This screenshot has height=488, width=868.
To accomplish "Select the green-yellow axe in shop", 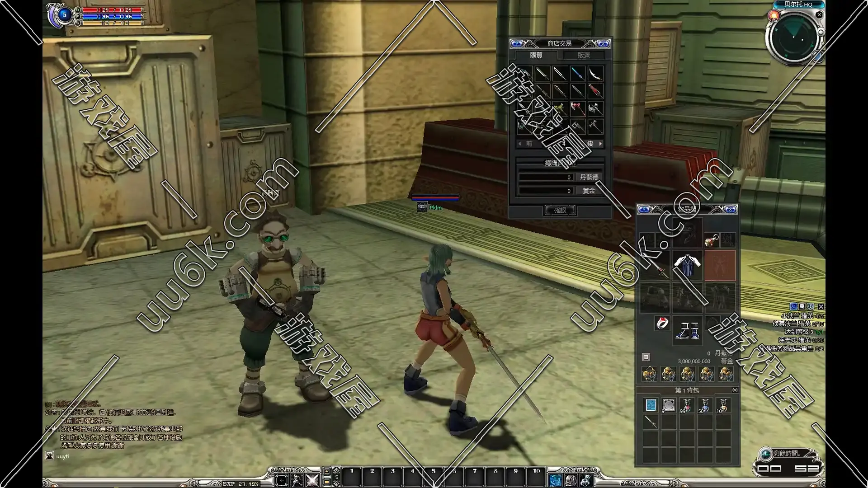I will tap(560, 108).
